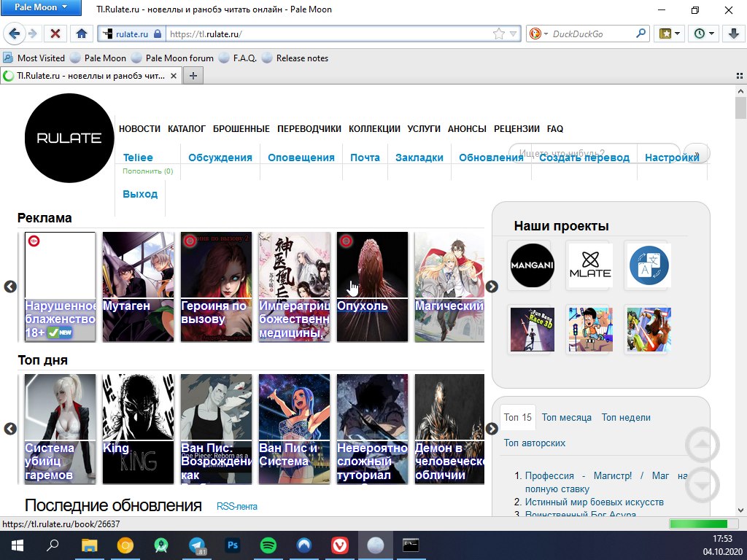Switch to the Топ месяца tab
Screen dimensions: 747x560
coord(566,417)
